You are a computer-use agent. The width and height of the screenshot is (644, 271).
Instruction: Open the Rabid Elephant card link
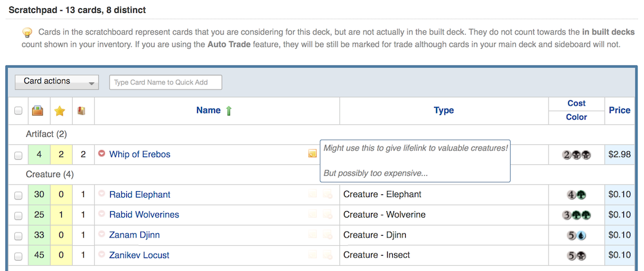[x=140, y=194]
